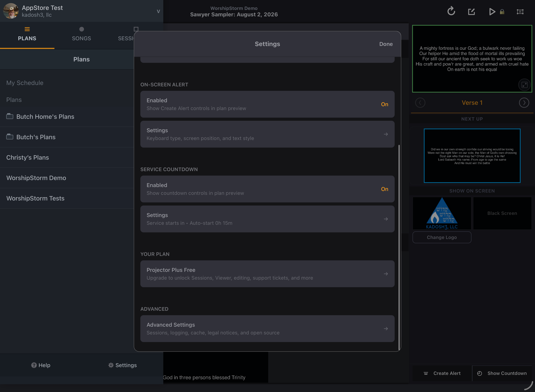Click folder icon beside Butch Home's Plans

[x=10, y=116]
